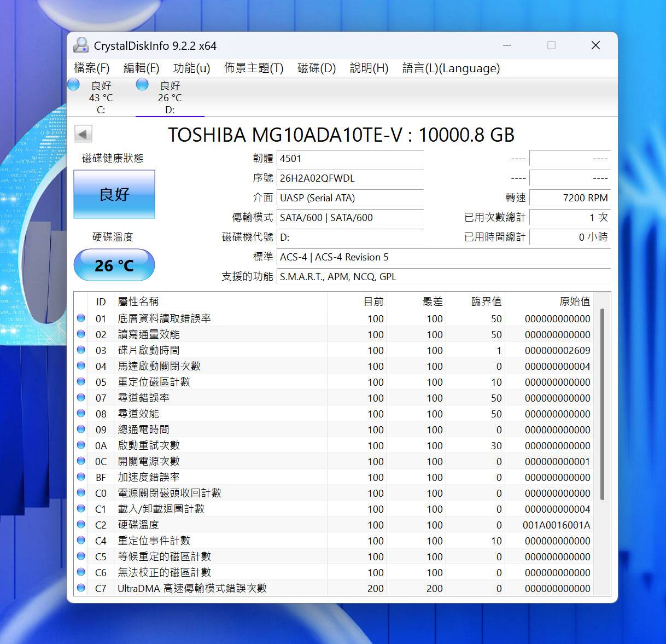
Task: Click status dot of attribute 08 row
Action: pyautogui.click(x=81, y=413)
